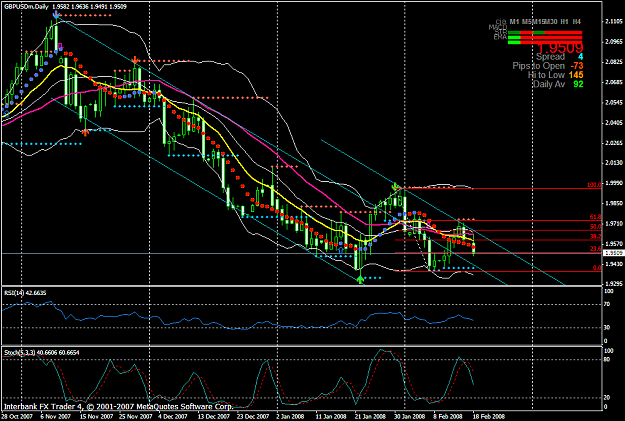Click the green 92 daily average value
The width and height of the screenshot is (625, 421).
(578, 84)
